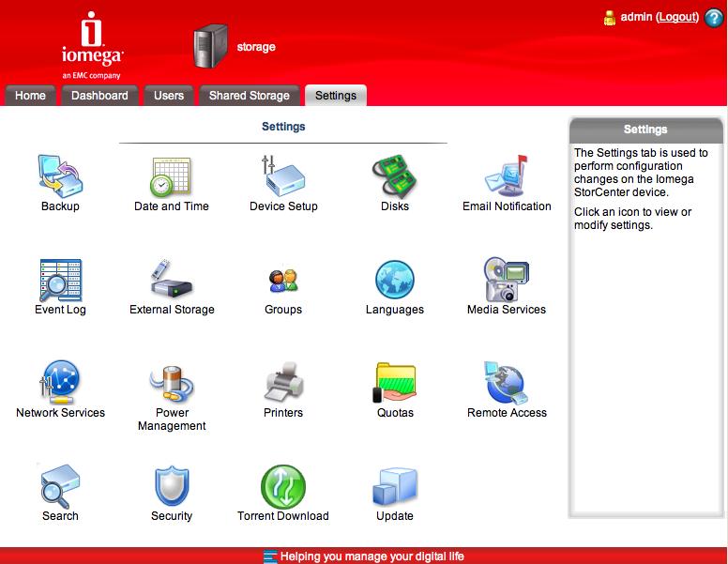Open the Disks settings icon
Viewport: 728px width, 564px height.
(395, 175)
